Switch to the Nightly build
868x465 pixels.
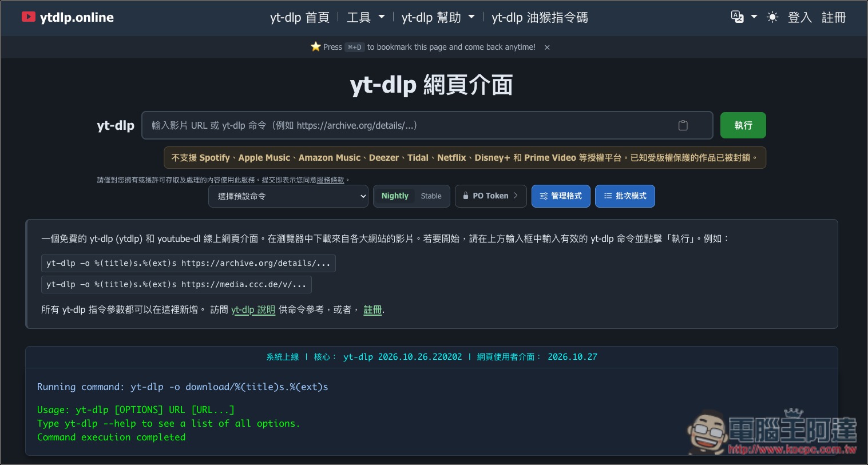coord(395,196)
